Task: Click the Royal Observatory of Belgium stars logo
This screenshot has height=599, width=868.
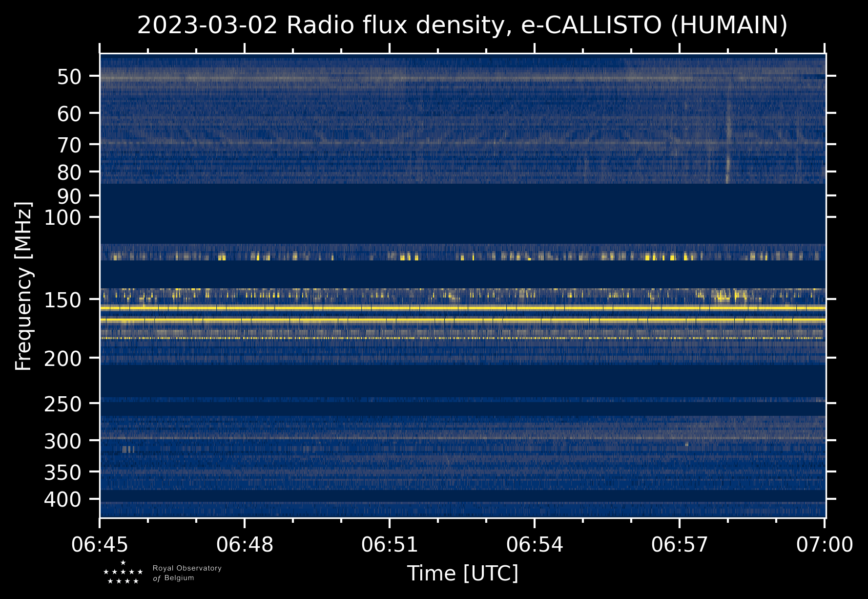Action: tap(123, 573)
